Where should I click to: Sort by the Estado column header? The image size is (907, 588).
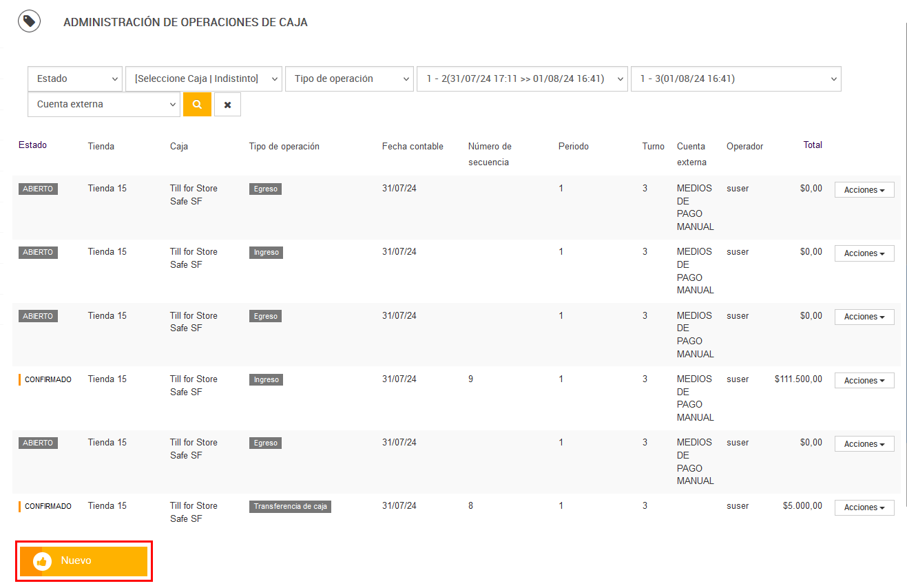pyautogui.click(x=33, y=145)
